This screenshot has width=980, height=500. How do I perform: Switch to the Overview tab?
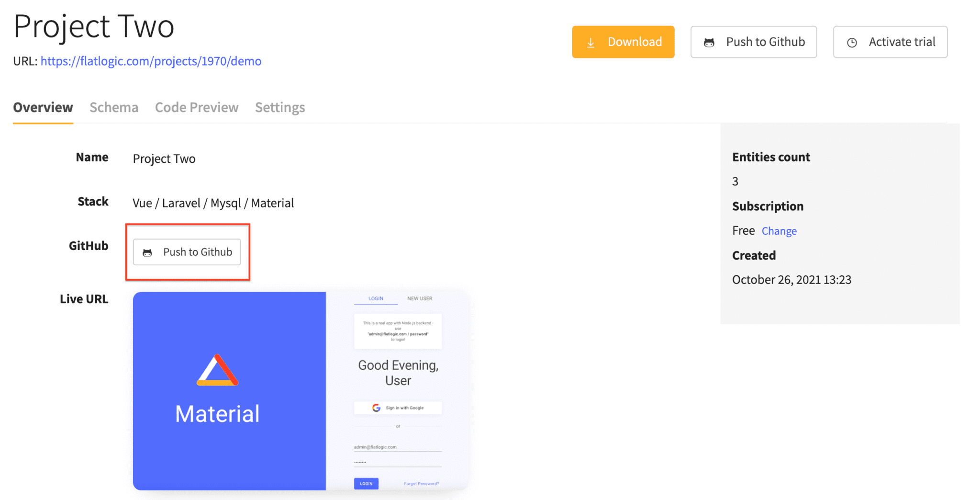(x=43, y=107)
